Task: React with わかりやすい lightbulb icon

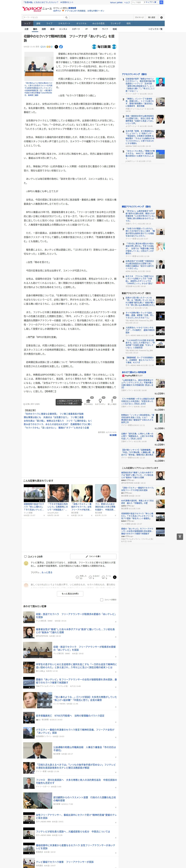Action: [100, 401]
